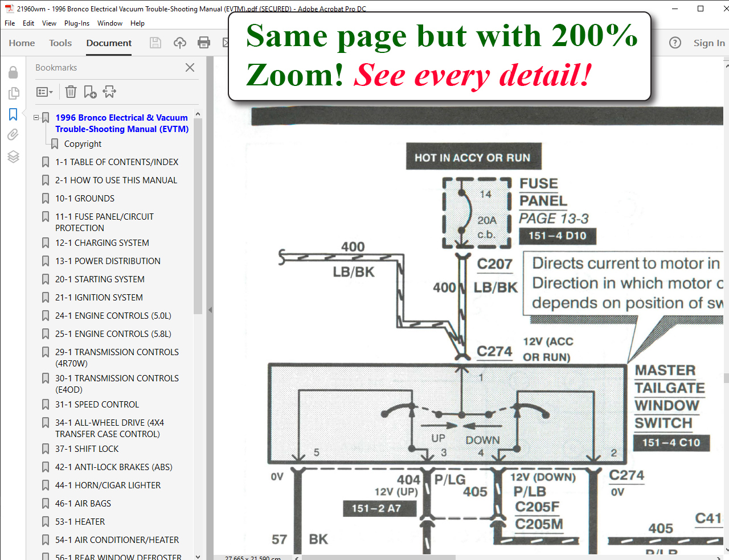Click the Save file icon in the toolbar
This screenshot has width=729, height=560.
coord(155,43)
